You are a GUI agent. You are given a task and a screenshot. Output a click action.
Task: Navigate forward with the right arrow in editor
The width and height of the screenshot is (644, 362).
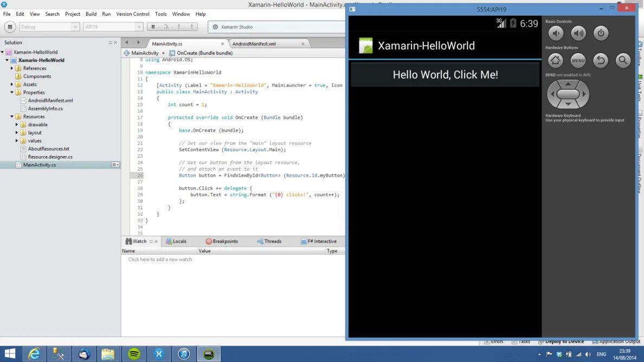[138, 43]
